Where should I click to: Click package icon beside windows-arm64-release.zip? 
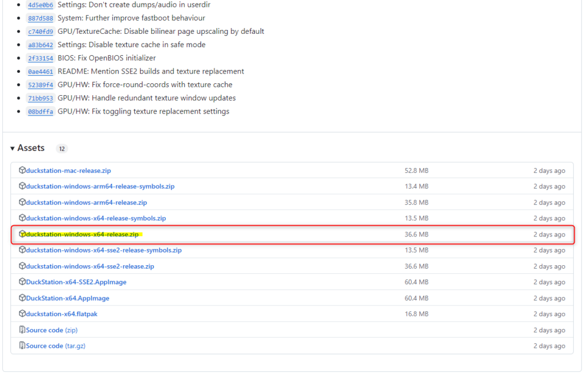tap(22, 202)
